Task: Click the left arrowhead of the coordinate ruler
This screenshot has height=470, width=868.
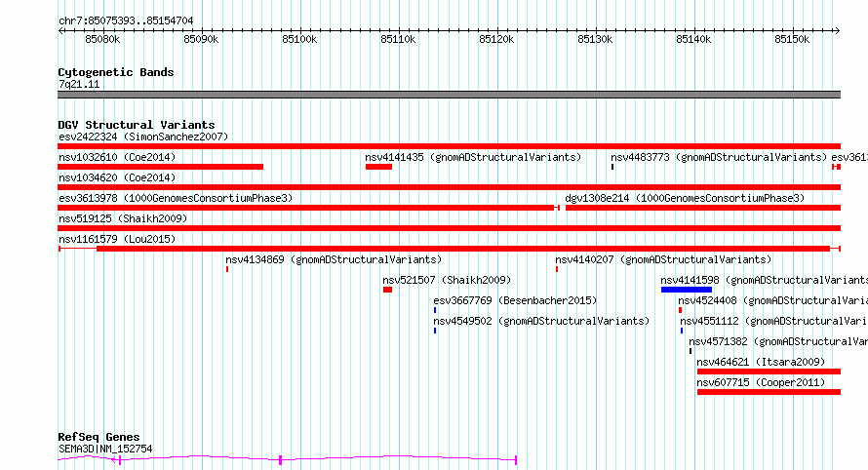Action: 60,31
